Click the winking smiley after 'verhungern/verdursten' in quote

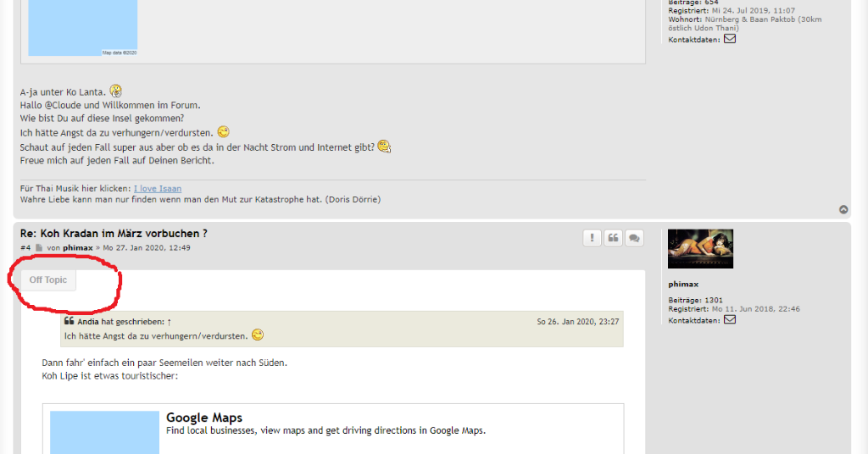(258, 335)
